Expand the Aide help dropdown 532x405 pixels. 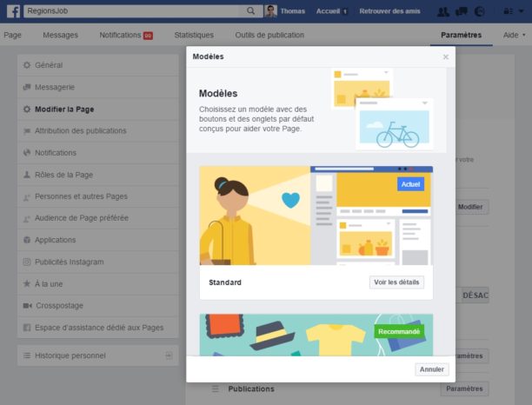[x=515, y=35]
